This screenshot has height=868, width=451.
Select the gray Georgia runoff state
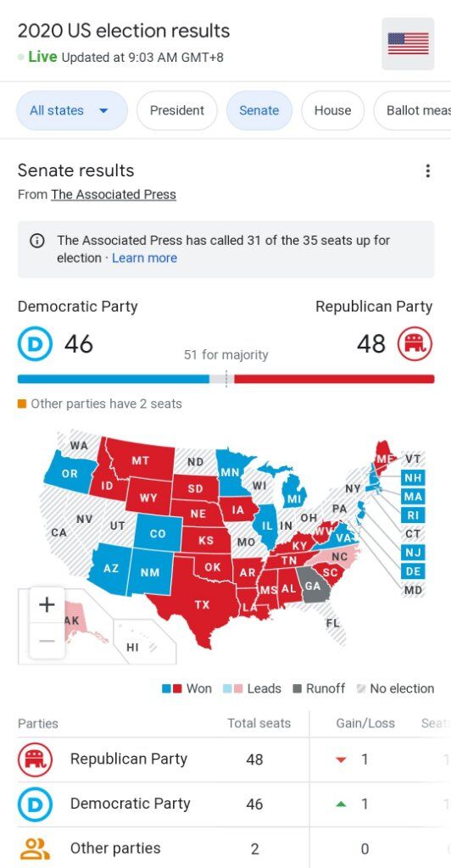(314, 587)
